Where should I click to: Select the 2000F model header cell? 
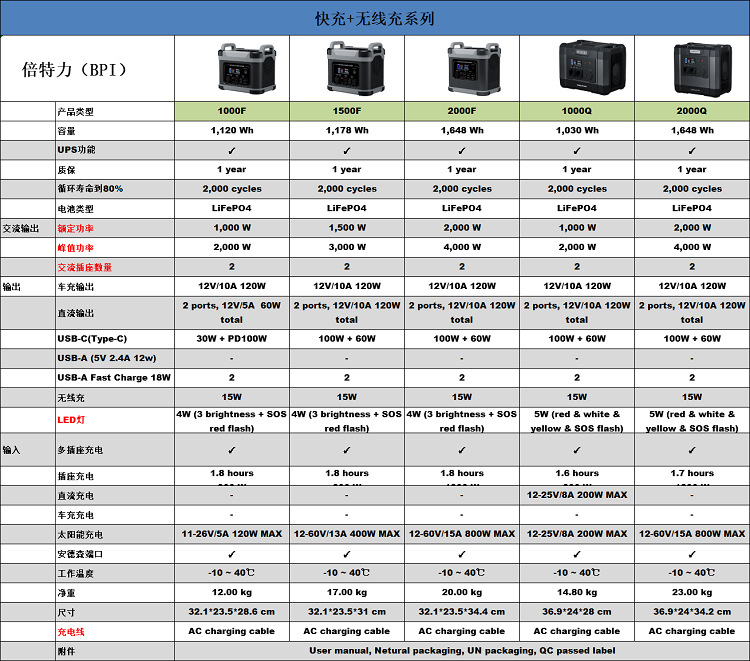coord(462,111)
